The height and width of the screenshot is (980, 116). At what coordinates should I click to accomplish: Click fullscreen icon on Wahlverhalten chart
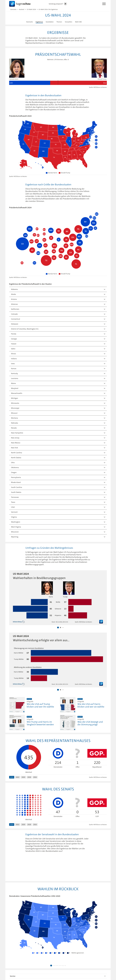coord(101,622)
